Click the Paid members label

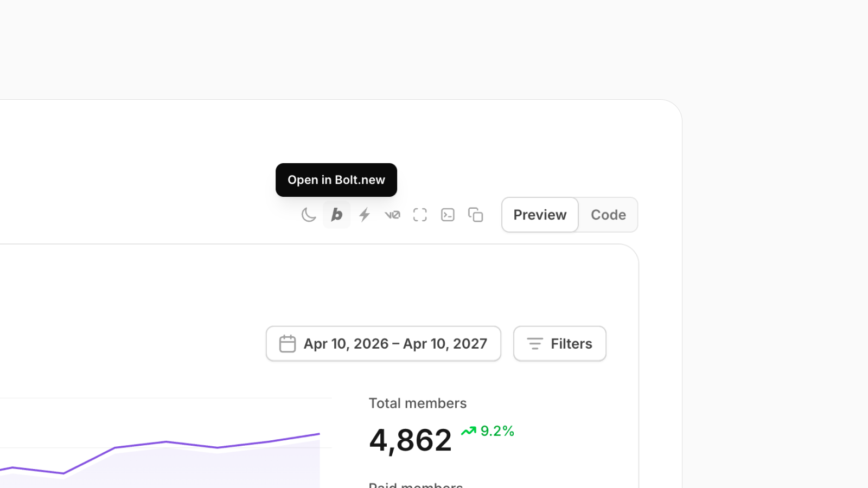pyautogui.click(x=416, y=484)
